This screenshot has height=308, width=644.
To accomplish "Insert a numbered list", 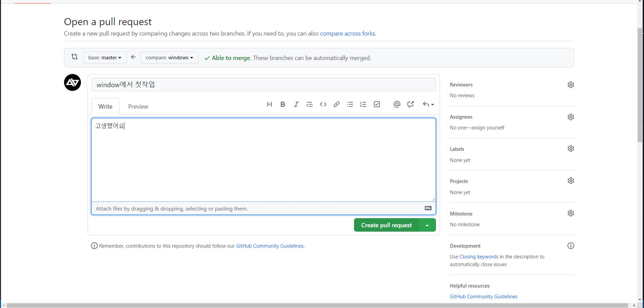I will click(x=363, y=104).
